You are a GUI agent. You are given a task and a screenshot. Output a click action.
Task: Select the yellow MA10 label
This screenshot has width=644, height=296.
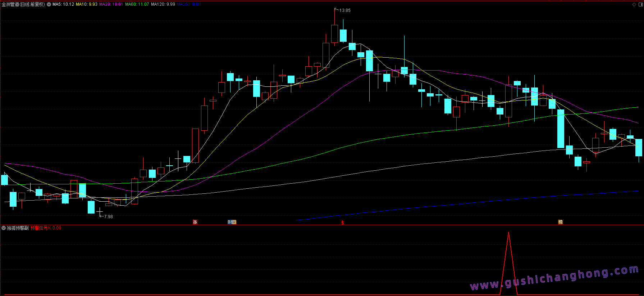point(87,4)
